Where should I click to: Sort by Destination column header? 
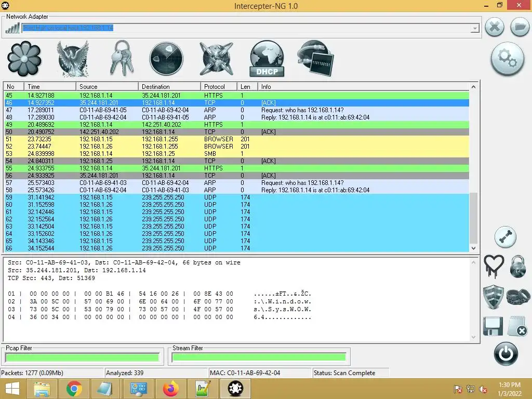[169, 87]
